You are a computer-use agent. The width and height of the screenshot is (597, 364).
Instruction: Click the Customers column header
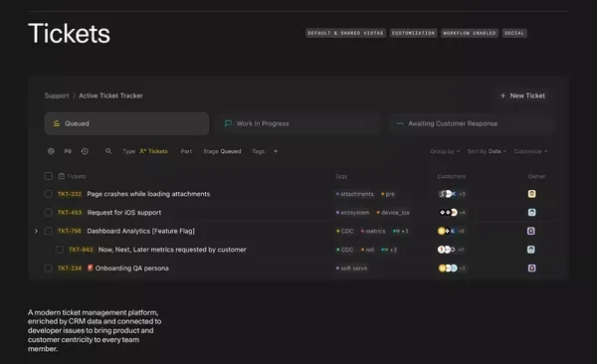tap(451, 176)
